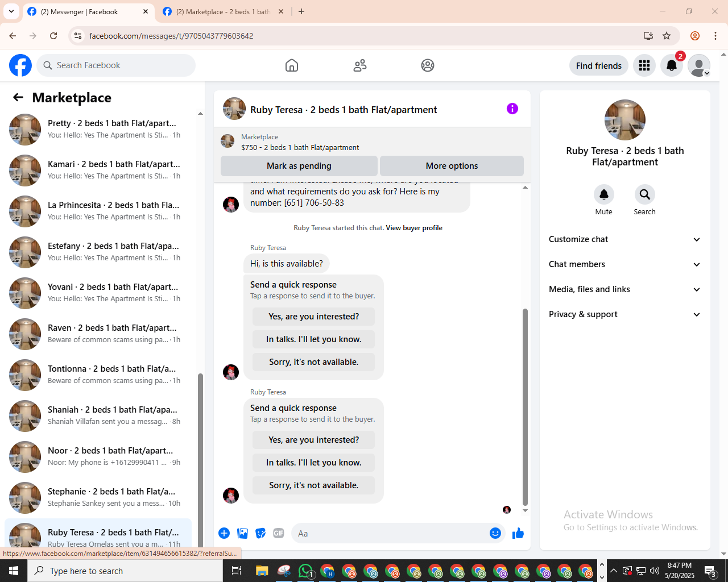Open Chrome's three-dot menu

coord(715,36)
